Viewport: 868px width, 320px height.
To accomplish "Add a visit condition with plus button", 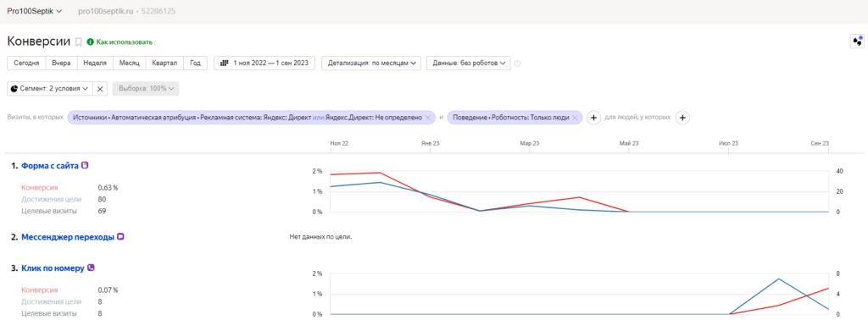I will (x=593, y=118).
